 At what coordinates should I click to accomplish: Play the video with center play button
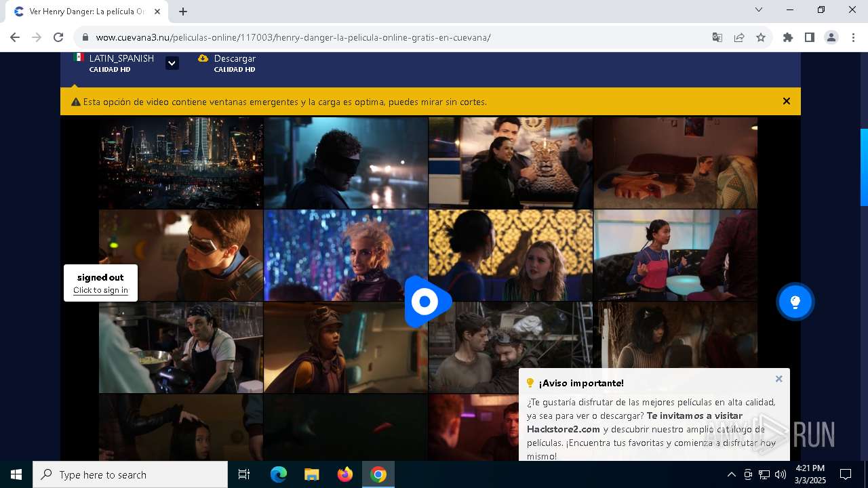click(x=428, y=302)
